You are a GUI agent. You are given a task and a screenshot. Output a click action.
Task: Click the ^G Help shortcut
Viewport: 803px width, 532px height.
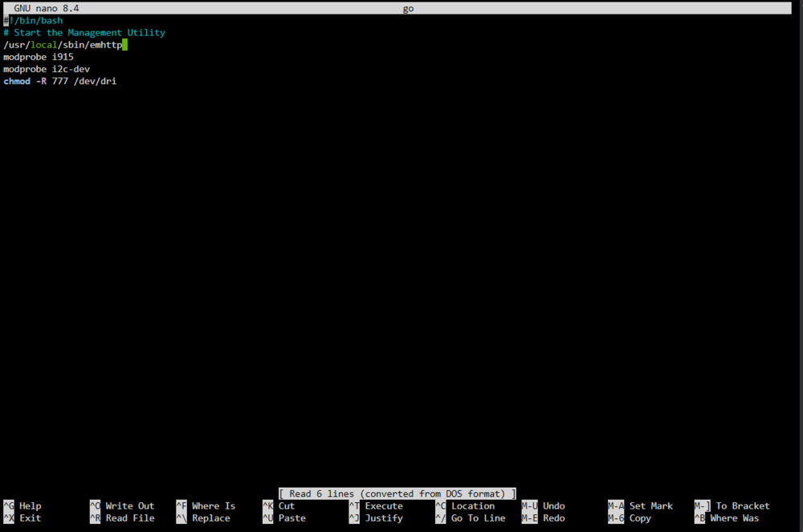pyautogui.click(x=22, y=506)
